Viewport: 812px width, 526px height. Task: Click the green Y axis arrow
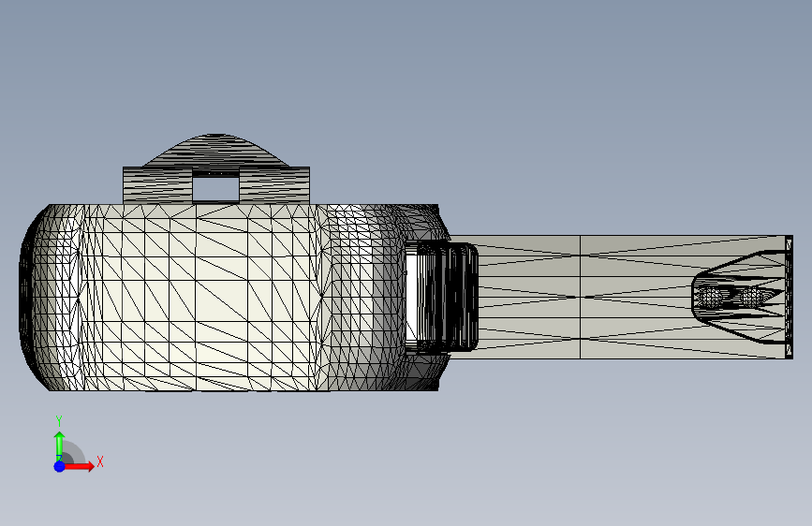click(59, 446)
